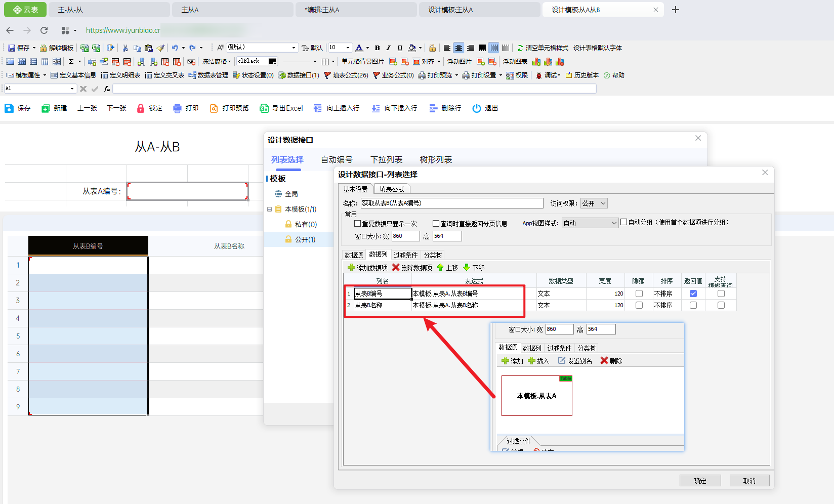The height and width of the screenshot is (504, 834).
Task: Click the window width field showing 860
Action: (x=405, y=236)
